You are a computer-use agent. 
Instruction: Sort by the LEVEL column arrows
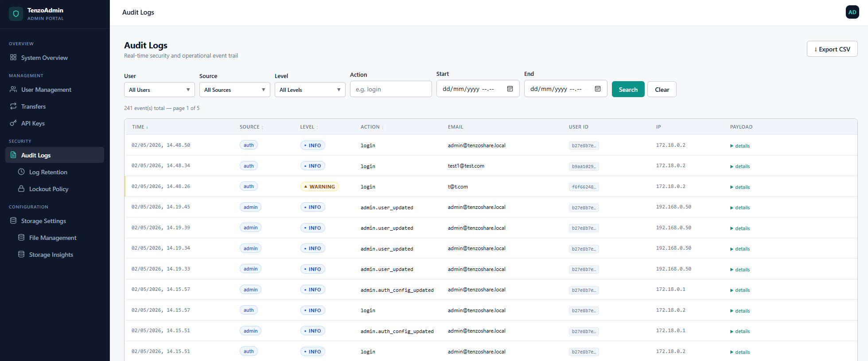click(x=317, y=127)
